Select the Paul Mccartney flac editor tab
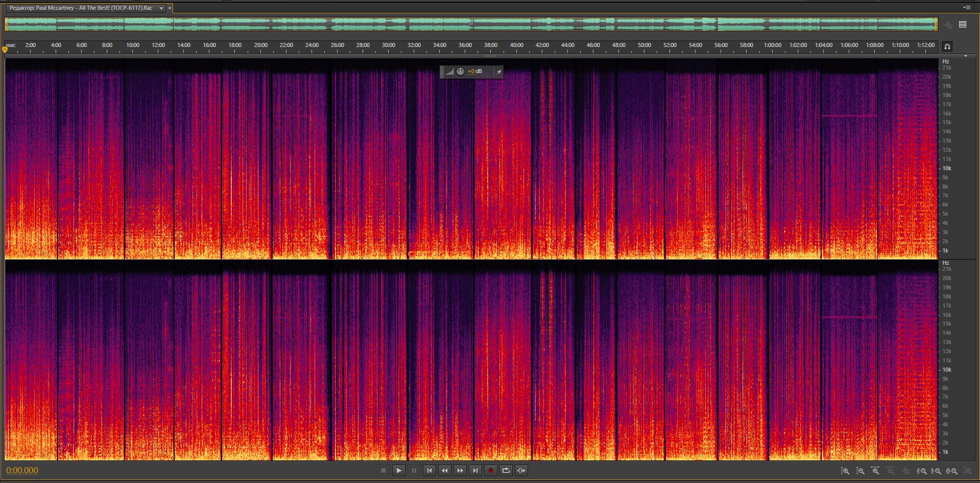980x483 pixels. point(82,8)
